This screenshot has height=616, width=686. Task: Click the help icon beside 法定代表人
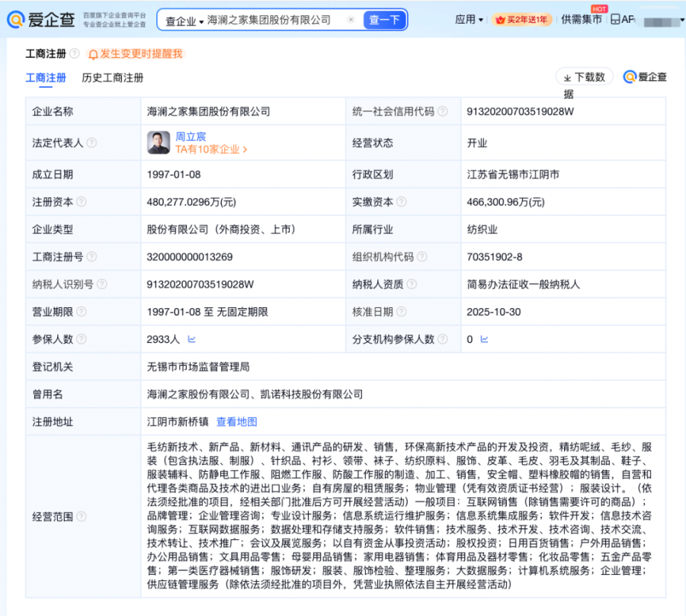click(91, 143)
